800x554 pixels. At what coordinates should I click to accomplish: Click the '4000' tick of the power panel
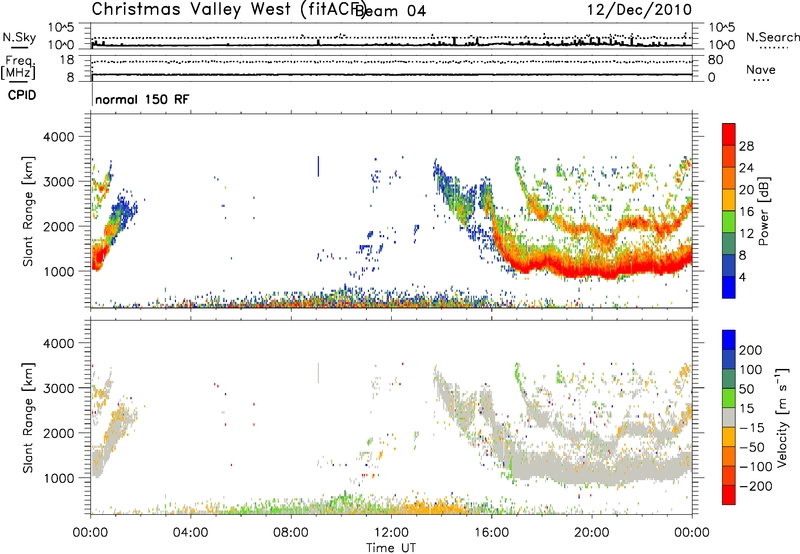click(x=58, y=137)
